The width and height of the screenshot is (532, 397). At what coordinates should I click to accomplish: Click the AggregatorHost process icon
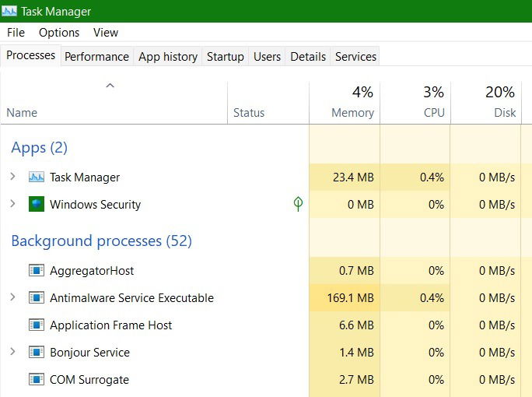[x=37, y=270]
